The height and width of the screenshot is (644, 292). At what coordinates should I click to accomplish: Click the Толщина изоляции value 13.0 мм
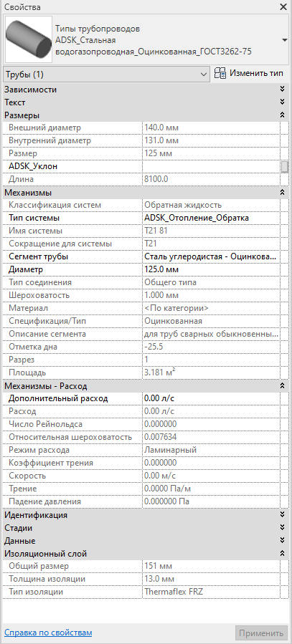coord(210,579)
